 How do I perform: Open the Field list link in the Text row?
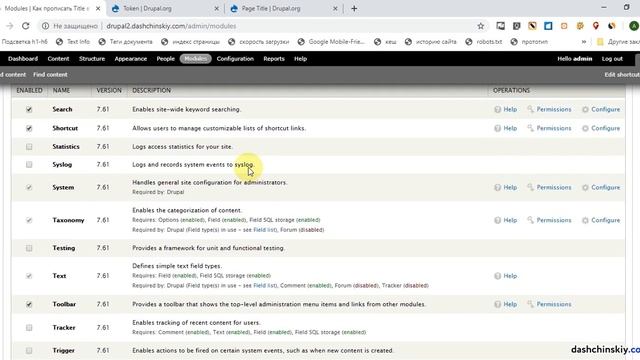(264, 286)
